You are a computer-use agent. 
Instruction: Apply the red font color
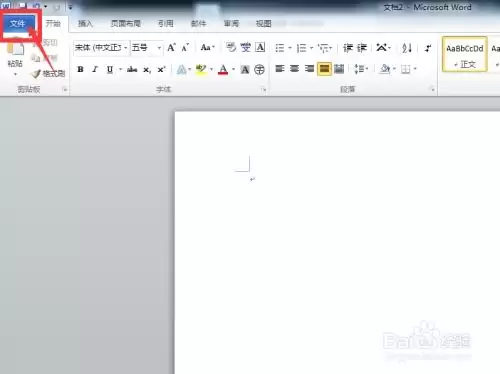point(223,69)
